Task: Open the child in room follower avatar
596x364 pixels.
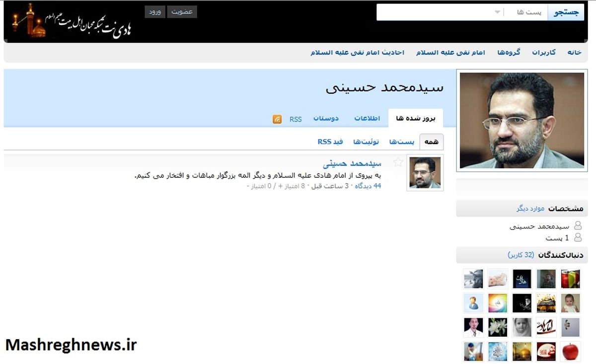Action: 546,279
